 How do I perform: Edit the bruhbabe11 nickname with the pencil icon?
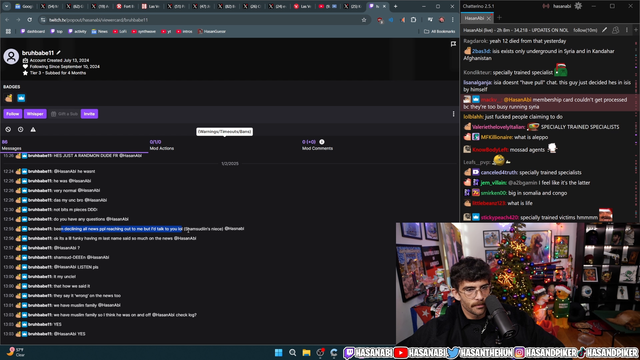coord(59,53)
